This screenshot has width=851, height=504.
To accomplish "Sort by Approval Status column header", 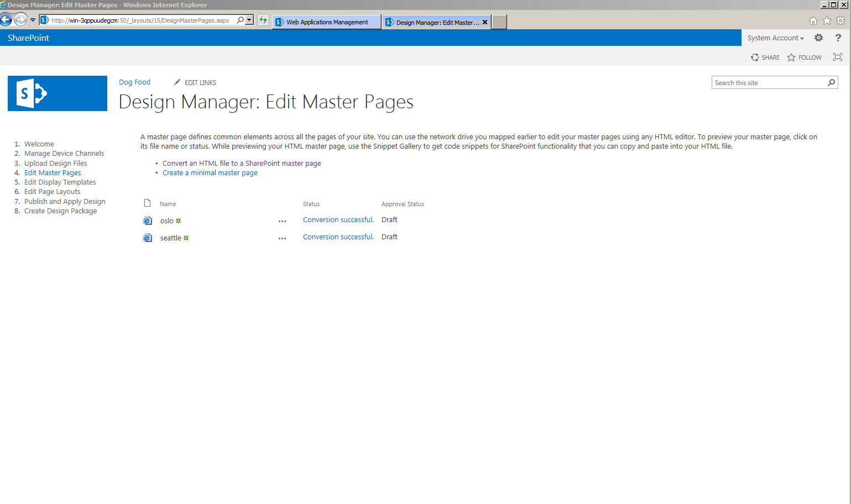I will (403, 204).
